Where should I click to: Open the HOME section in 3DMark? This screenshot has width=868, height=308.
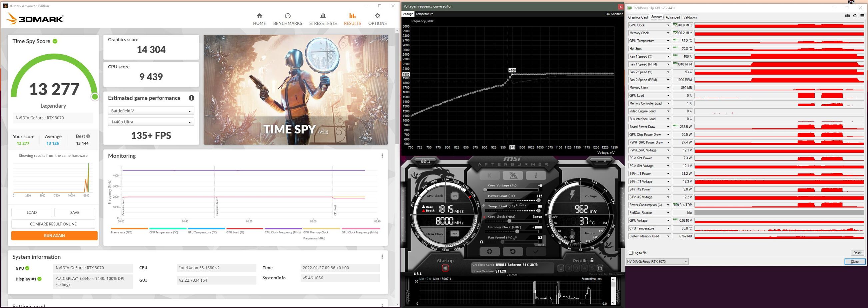pos(259,19)
